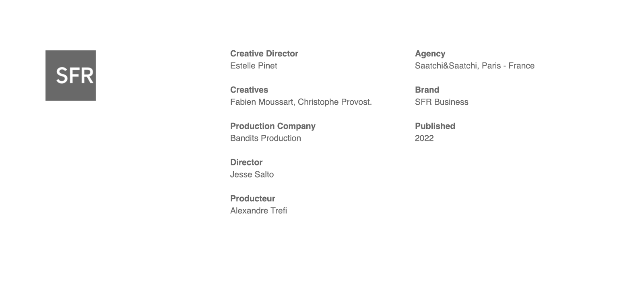Image resolution: width=644 pixels, height=302 pixels.
Task: Click Saatchi&Saatchi, Paris - France text
Action: tap(475, 66)
